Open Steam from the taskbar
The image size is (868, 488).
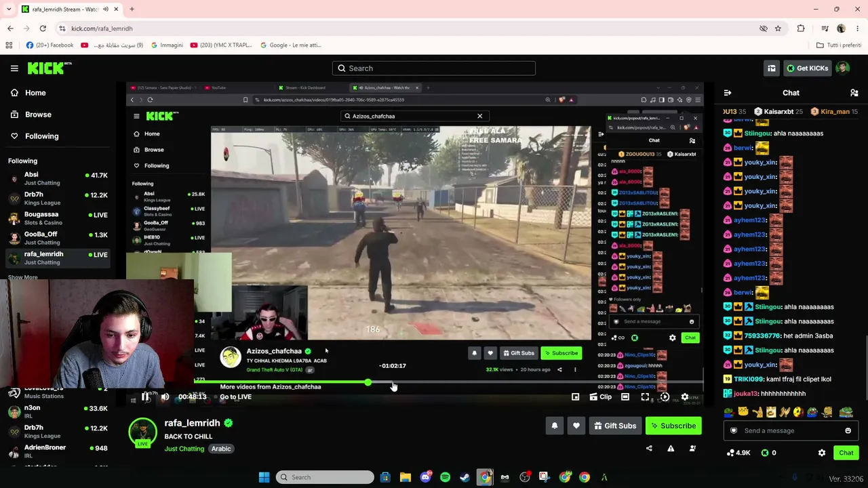coord(465,477)
